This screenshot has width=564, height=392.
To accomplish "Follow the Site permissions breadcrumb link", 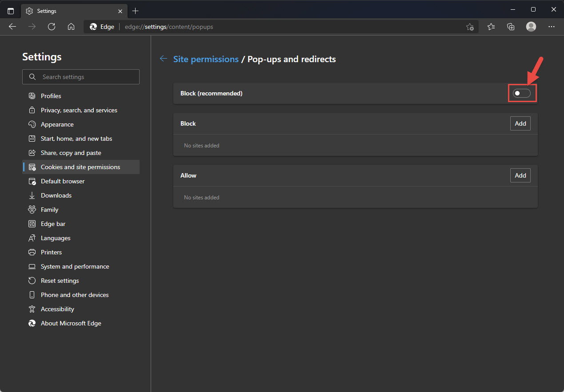I will point(206,59).
